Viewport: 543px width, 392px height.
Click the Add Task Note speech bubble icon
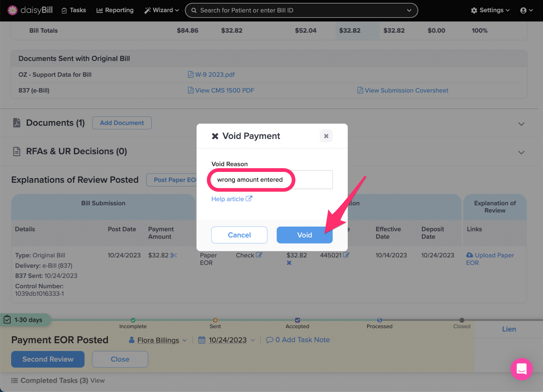(x=269, y=340)
